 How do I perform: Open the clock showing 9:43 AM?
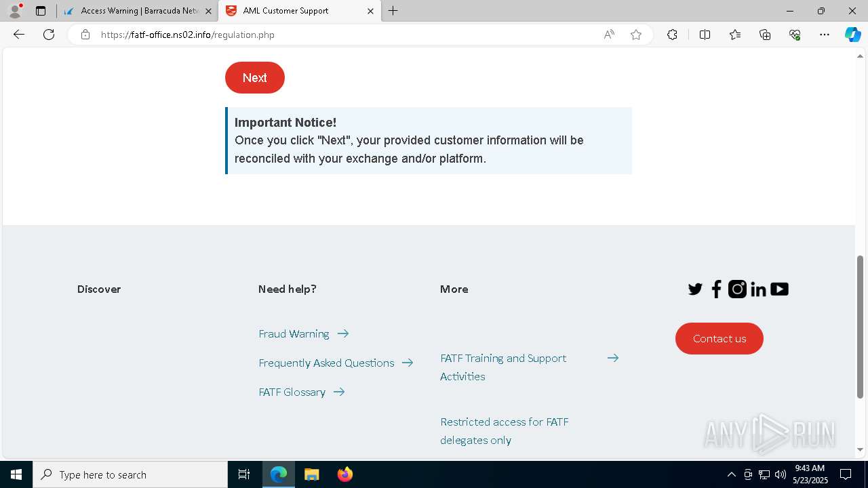[x=810, y=474]
